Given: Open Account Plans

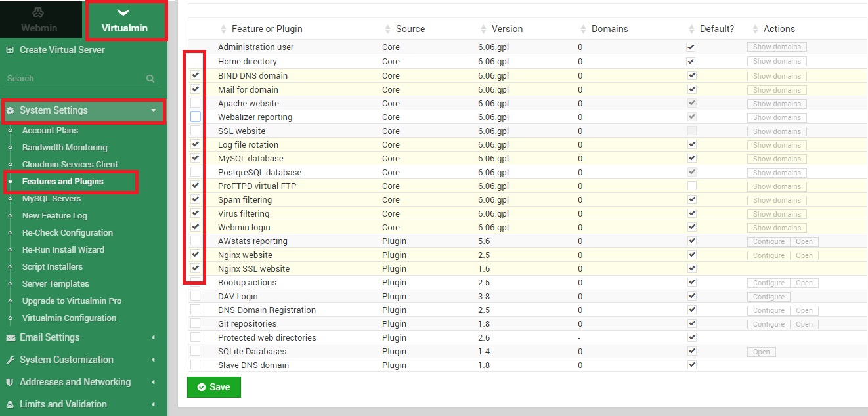Looking at the screenshot, I should point(50,130).
